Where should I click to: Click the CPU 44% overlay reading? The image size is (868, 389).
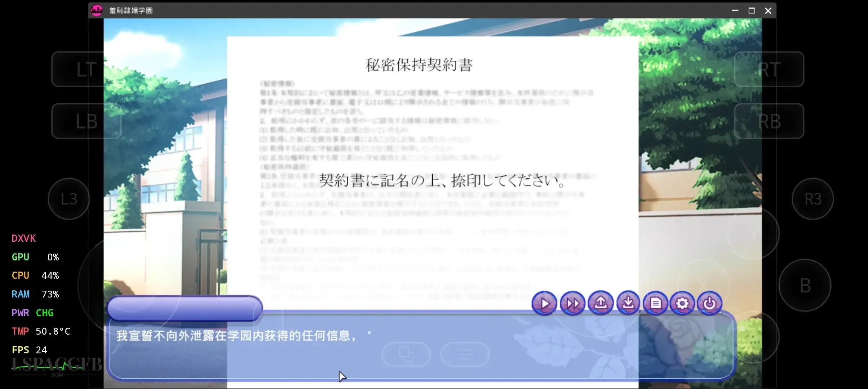pos(35,276)
